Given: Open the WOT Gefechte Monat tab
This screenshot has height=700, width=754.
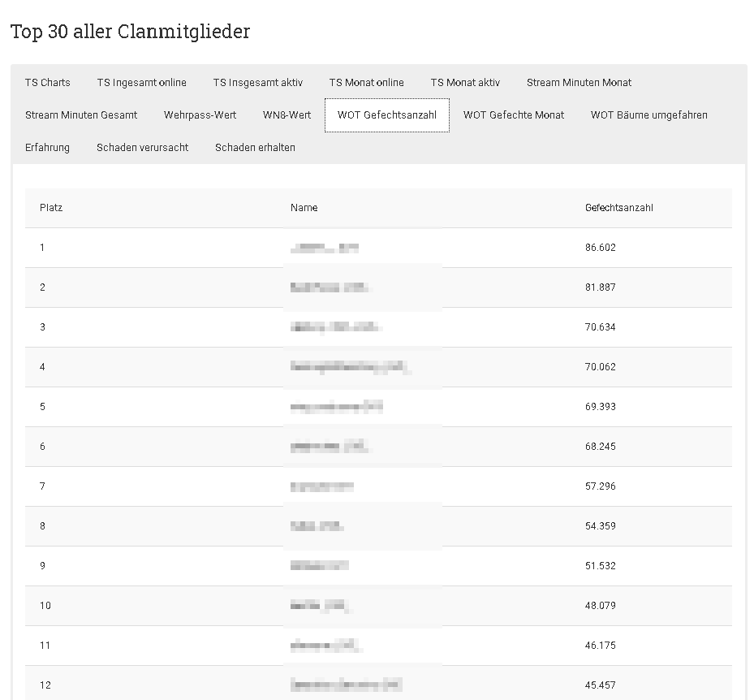Looking at the screenshot, I should (514, 115).
